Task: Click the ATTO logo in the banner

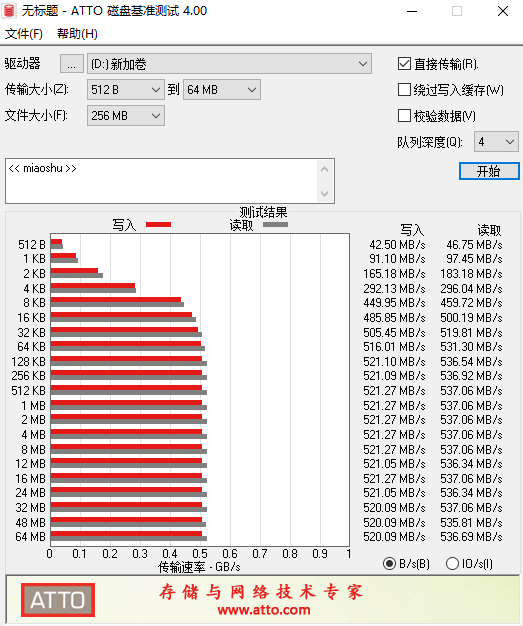Action: 58,600
